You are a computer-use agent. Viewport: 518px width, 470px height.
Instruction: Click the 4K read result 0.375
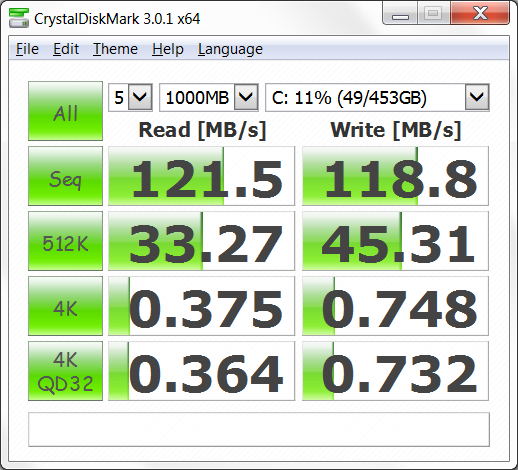202,306
